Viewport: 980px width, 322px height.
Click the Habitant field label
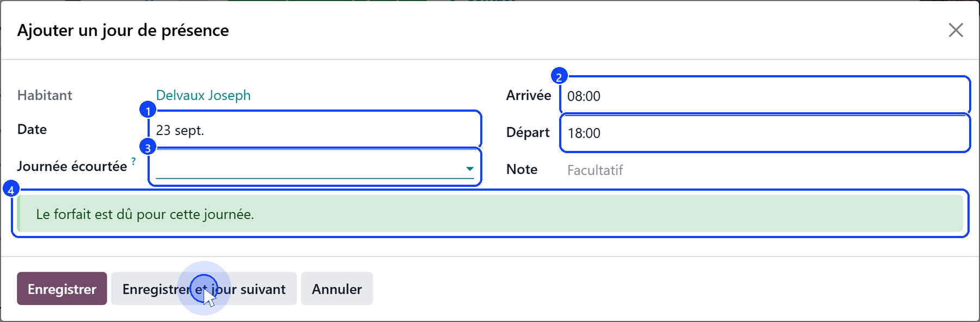pyautogui.click(x=45, y=95)
